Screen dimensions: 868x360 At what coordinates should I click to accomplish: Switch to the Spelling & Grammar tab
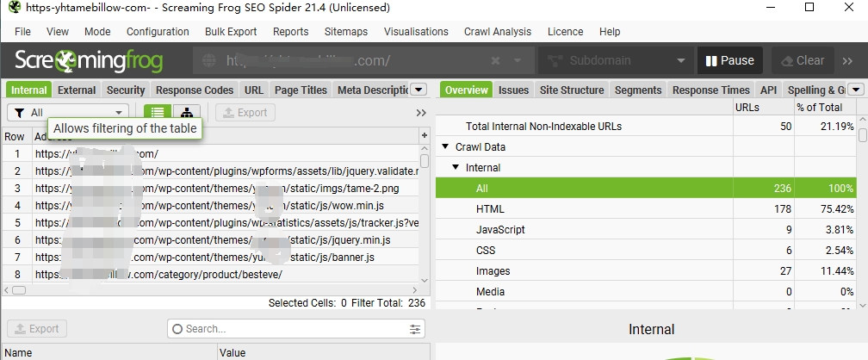point(815,90)
